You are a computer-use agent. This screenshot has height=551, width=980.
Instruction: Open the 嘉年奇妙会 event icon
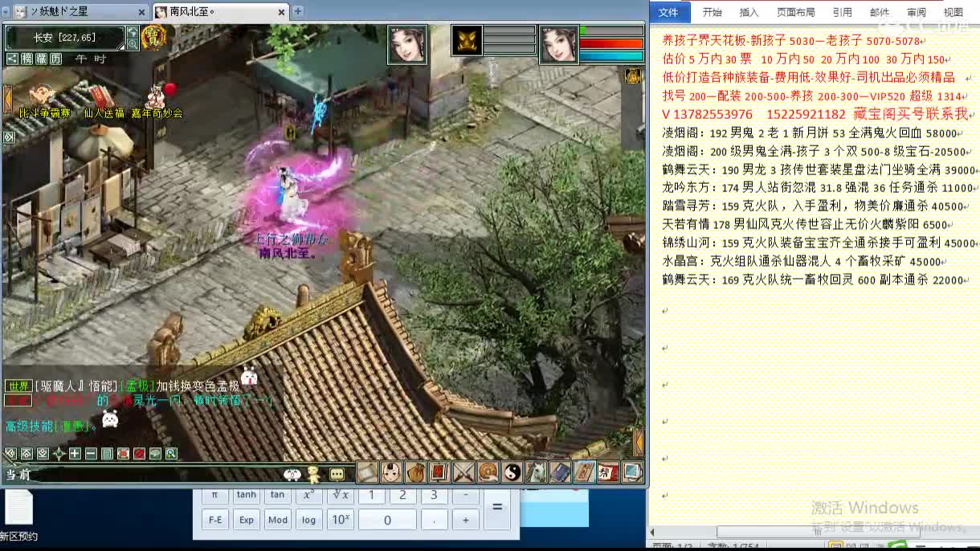[157, 100]
